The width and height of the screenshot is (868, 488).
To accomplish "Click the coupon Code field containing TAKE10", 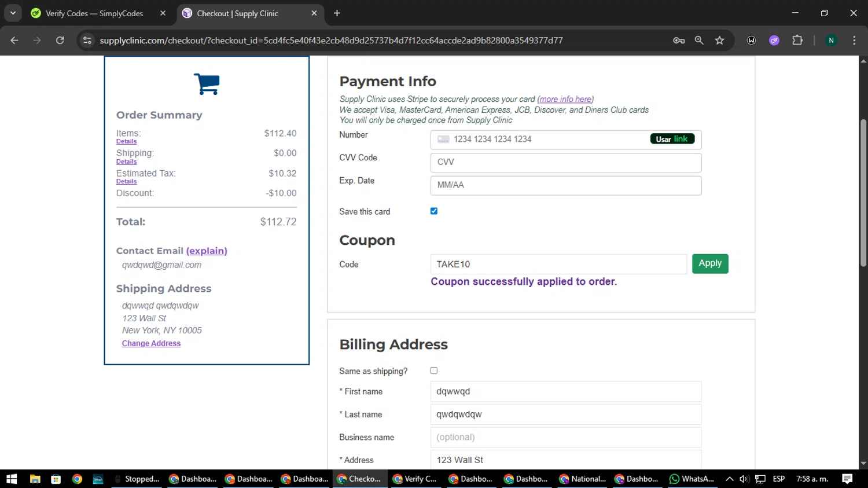I will click(x=558, y=264).
